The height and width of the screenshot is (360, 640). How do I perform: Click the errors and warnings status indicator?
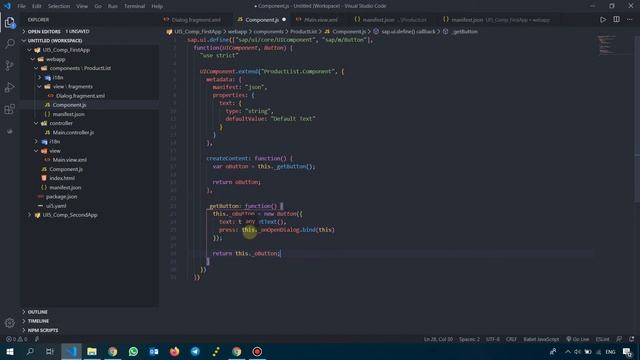tap(17, 339)
